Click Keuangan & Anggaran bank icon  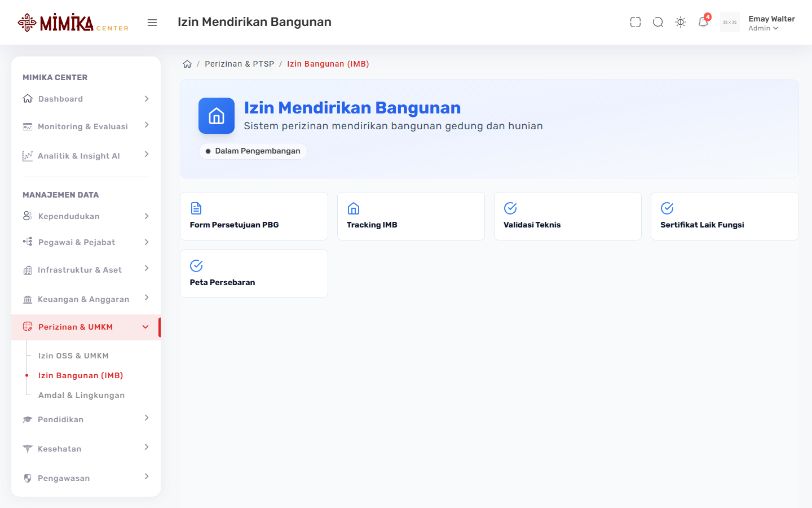[x=28, y=299]
